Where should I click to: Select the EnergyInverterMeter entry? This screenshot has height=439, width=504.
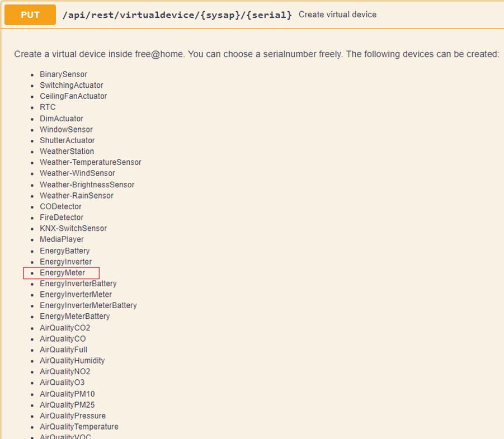click(76, 295)
